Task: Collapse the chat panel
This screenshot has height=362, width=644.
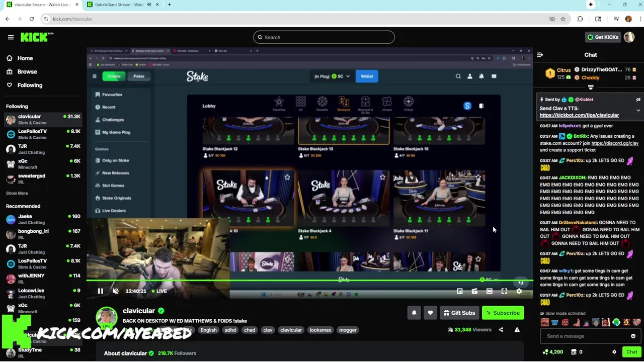Action: click(x=540, y=55)
